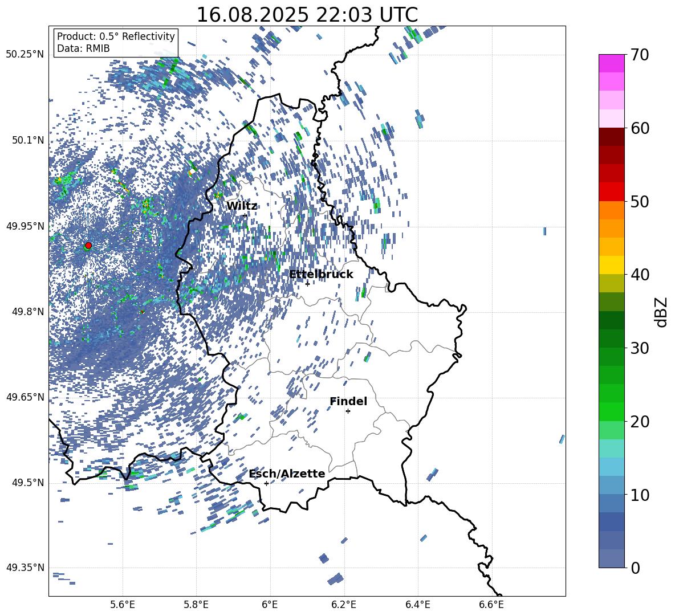Click the 'Product: 0.5° Reflectivity' text
Image resolution: width=675 pixels, height=616 pixels.
(x=116, y=36)
